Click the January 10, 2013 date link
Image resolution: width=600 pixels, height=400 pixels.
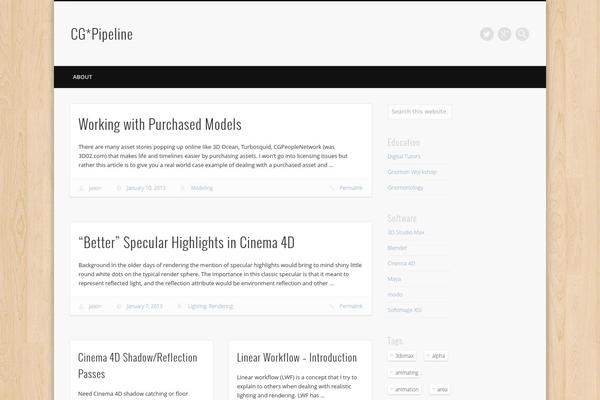(x=146, y=188)
